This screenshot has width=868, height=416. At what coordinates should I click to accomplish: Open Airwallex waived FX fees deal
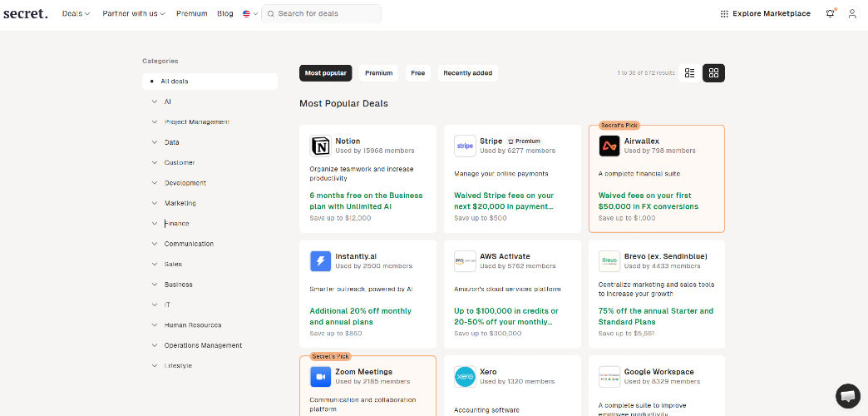point(649,201)
